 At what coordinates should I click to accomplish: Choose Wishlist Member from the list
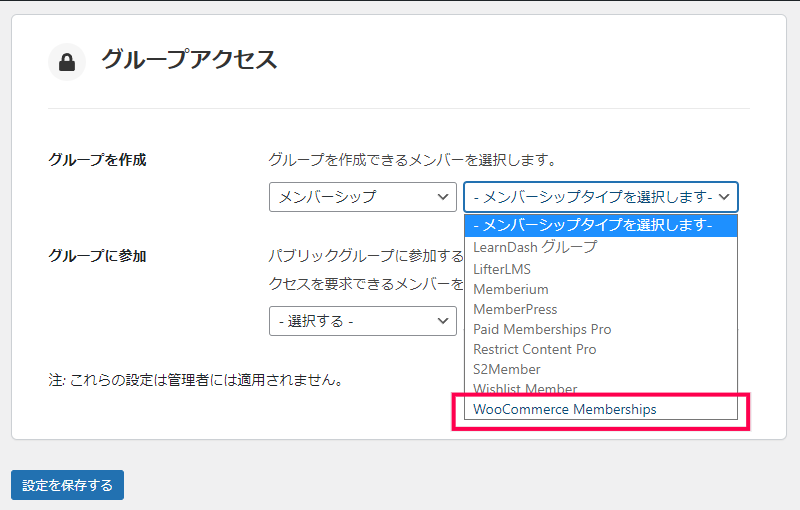click(601, 389)
